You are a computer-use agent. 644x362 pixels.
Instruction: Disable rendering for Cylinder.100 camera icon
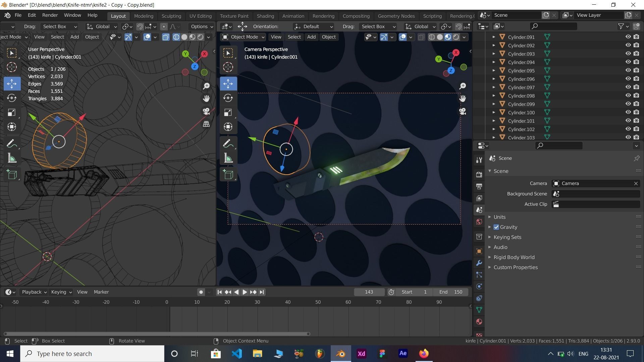[636, 112]
